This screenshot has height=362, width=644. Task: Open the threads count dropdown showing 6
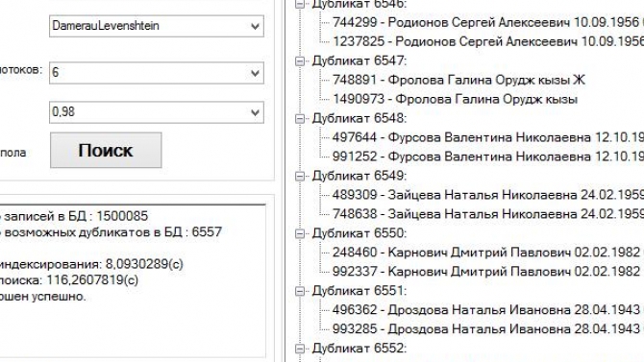tap(156, 73)
